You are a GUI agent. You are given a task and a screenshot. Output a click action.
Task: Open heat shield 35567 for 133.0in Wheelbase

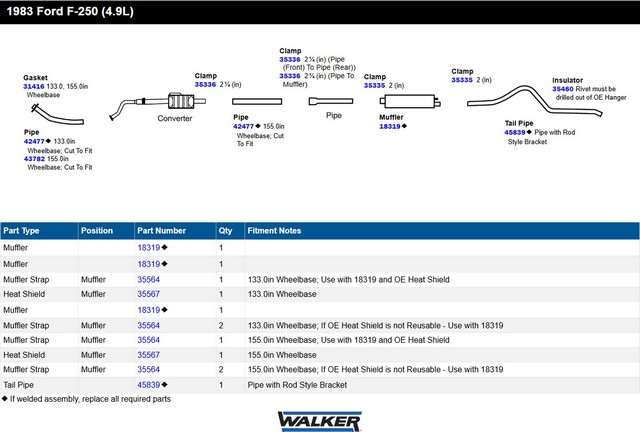tap(149, 294)
